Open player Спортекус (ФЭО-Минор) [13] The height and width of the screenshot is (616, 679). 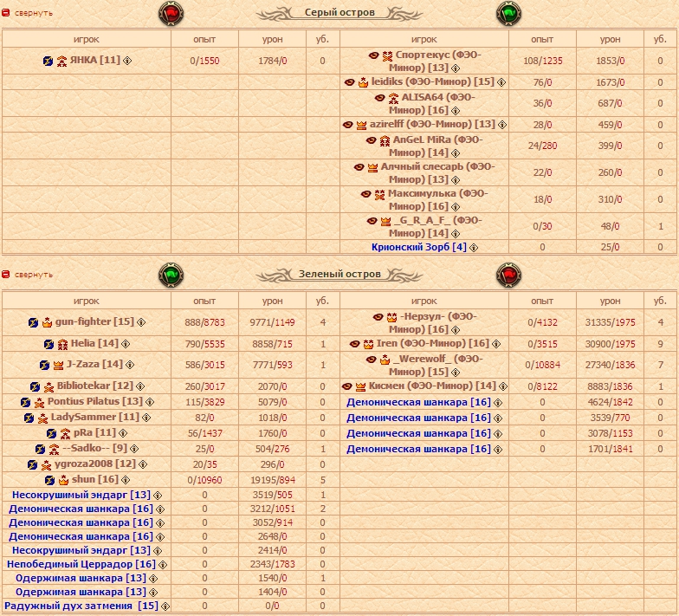pyautogui.click(x=435, y=61)
